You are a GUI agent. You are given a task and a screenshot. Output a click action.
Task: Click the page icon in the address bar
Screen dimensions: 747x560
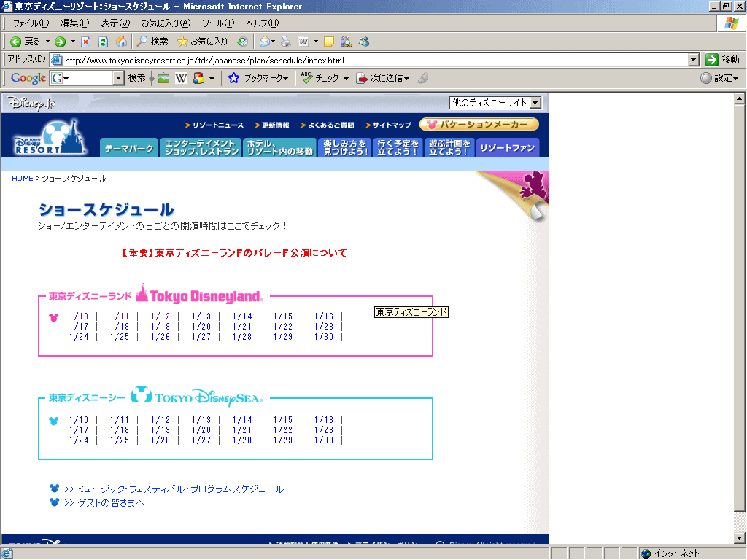point(56,60)
